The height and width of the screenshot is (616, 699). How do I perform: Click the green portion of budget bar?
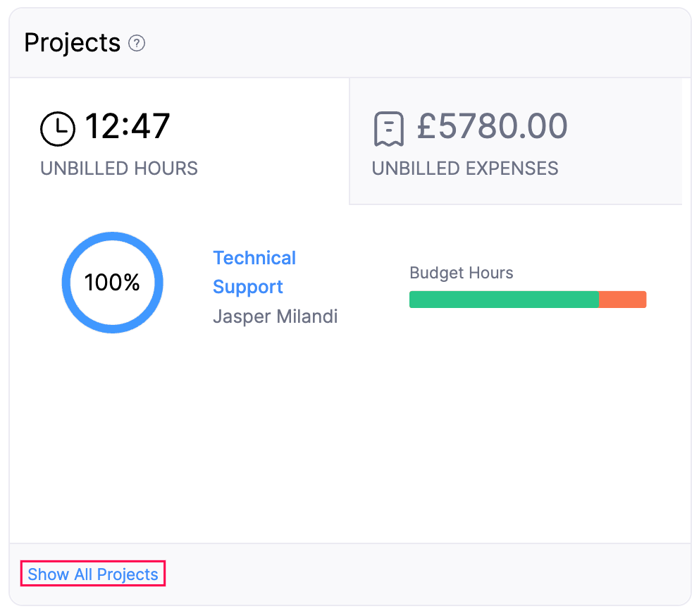point(504,299)
